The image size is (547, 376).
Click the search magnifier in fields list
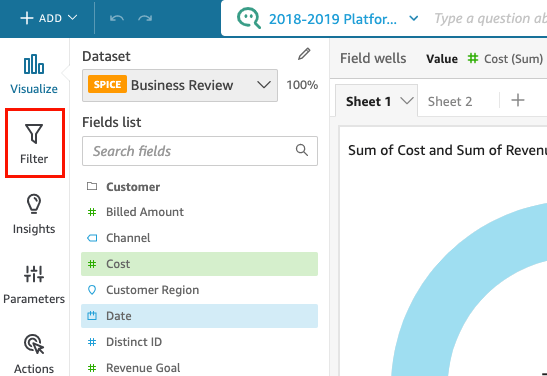click(302, 150)
